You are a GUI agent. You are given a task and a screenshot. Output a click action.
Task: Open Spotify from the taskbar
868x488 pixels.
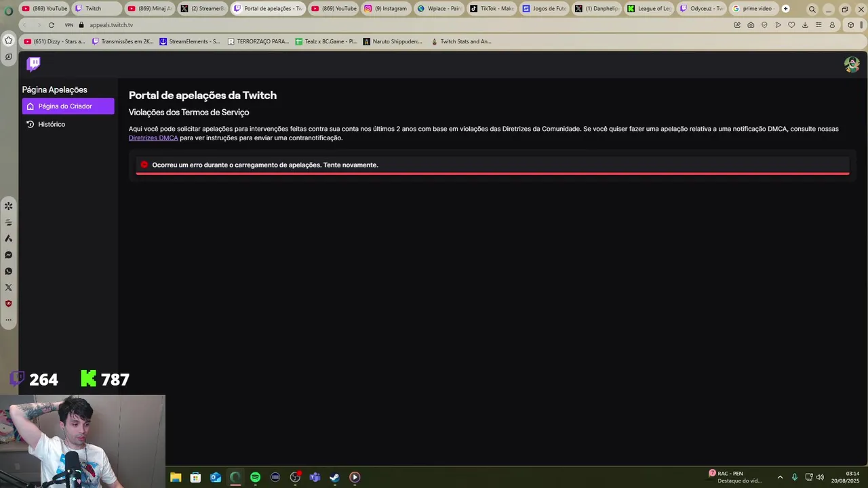point(255,477)
